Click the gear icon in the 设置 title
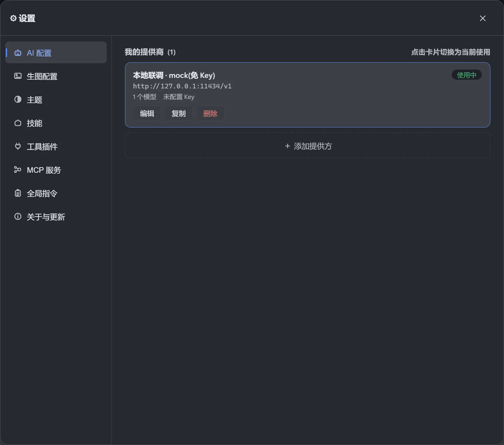504x445 pixels. point(13,18)
